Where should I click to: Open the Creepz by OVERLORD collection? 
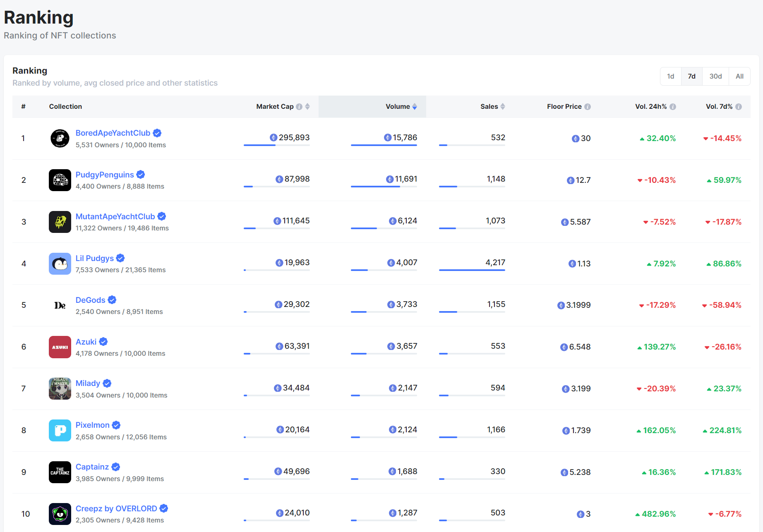[x=116, y=508]
